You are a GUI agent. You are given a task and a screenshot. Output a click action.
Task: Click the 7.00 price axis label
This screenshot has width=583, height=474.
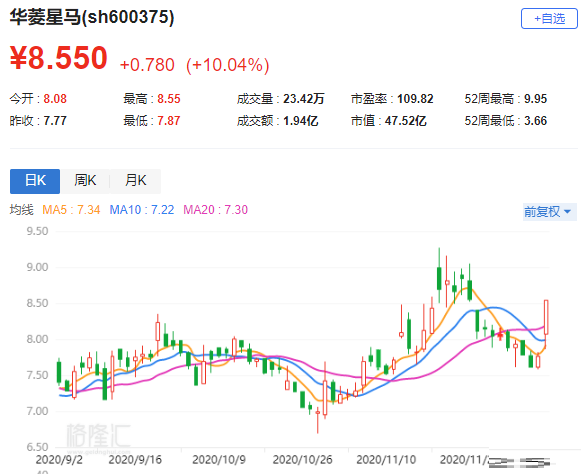(x=37, y=411)
